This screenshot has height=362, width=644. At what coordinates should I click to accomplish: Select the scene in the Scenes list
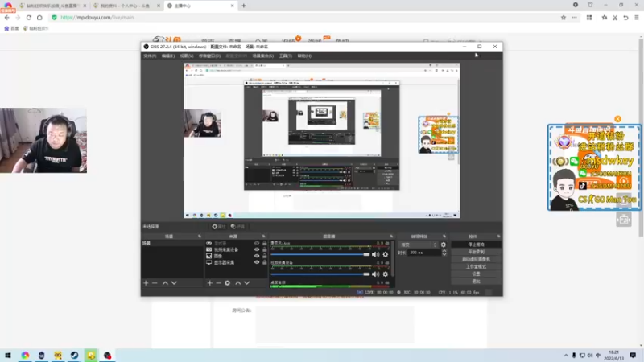tap(172, 244)
